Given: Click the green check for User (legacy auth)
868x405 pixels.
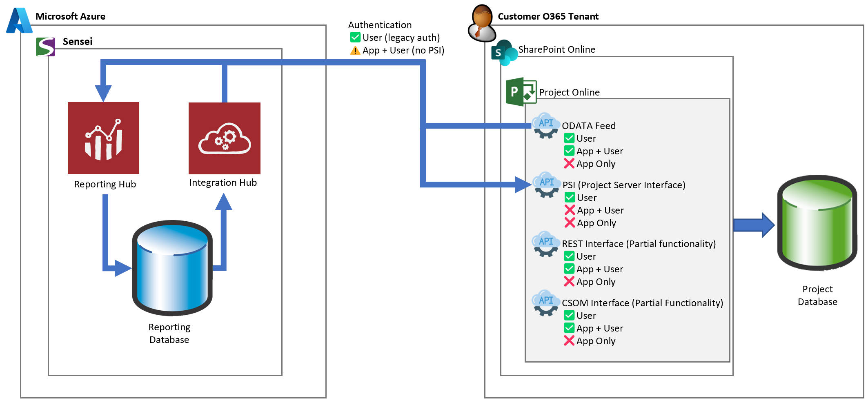Looking at the screenshot, I should coord(355,37).
